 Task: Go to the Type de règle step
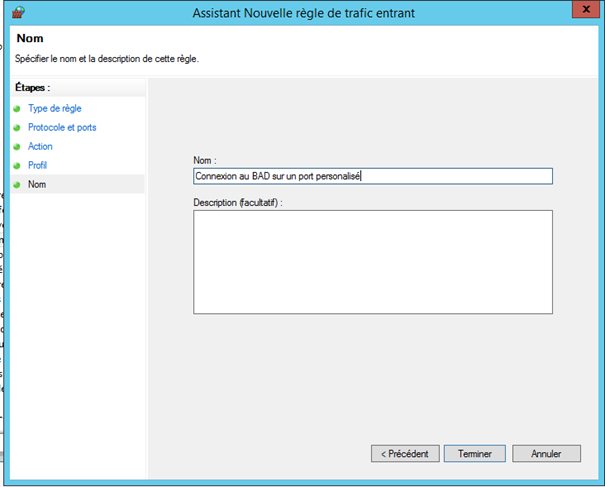coord(55,109)
